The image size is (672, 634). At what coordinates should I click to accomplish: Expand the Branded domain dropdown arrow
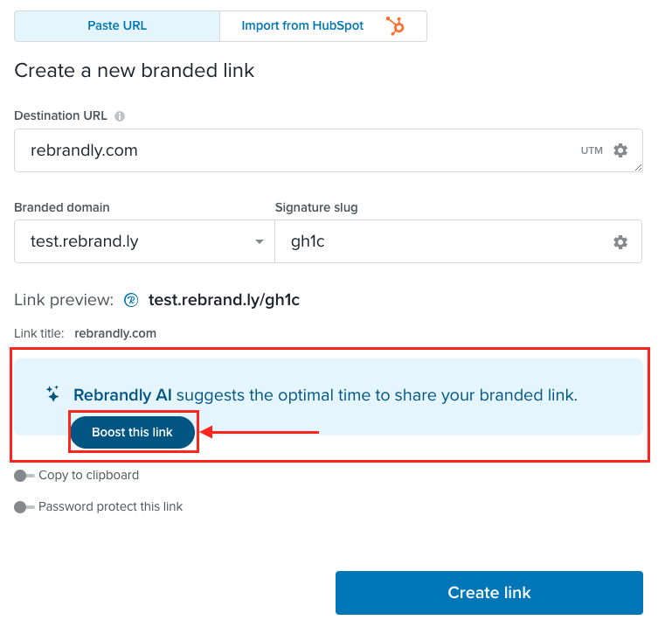point(259,241)
